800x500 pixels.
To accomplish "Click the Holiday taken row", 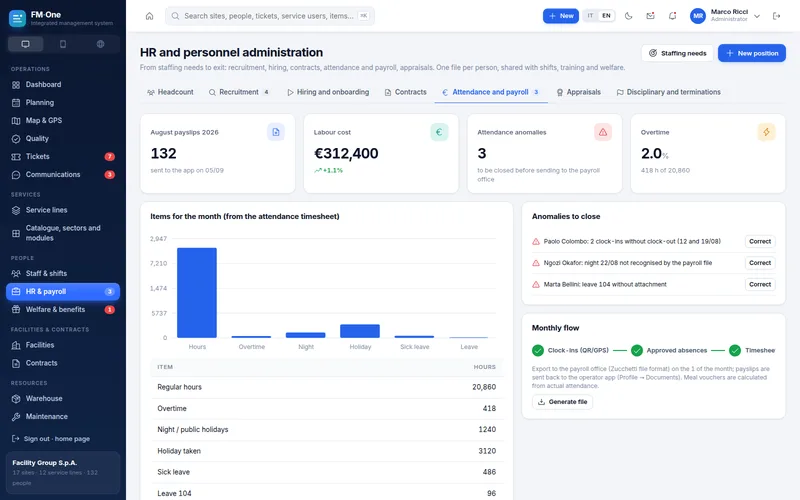I will pos(327,451).
